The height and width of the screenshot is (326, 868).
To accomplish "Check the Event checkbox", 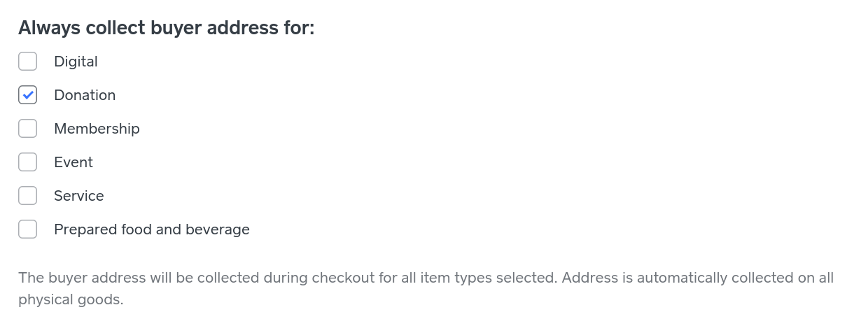I will click(x=27, y=162).
